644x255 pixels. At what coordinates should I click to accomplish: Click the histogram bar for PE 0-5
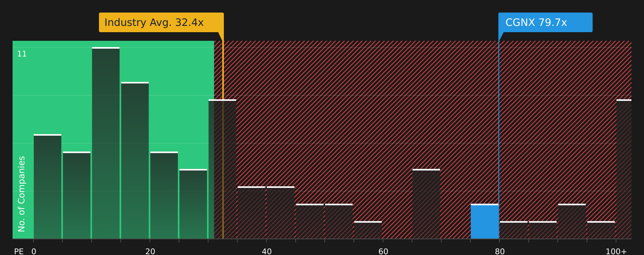48,186
